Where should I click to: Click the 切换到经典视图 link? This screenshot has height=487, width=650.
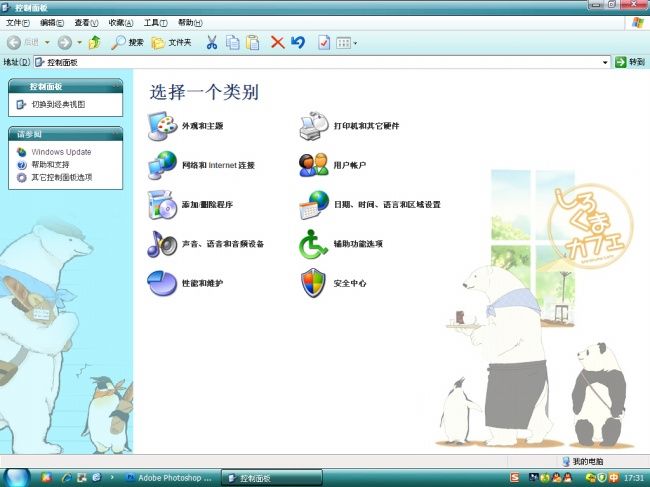click(x=58, y=104)
